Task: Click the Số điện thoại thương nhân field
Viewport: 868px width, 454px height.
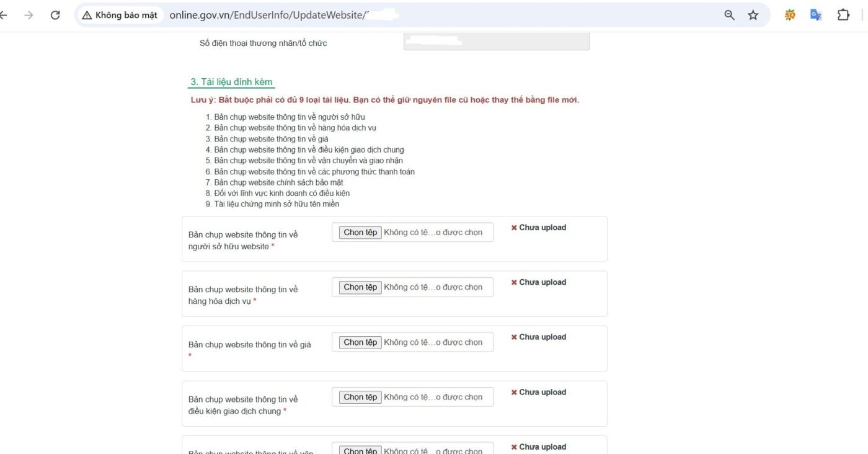Action: pos(496,40)
